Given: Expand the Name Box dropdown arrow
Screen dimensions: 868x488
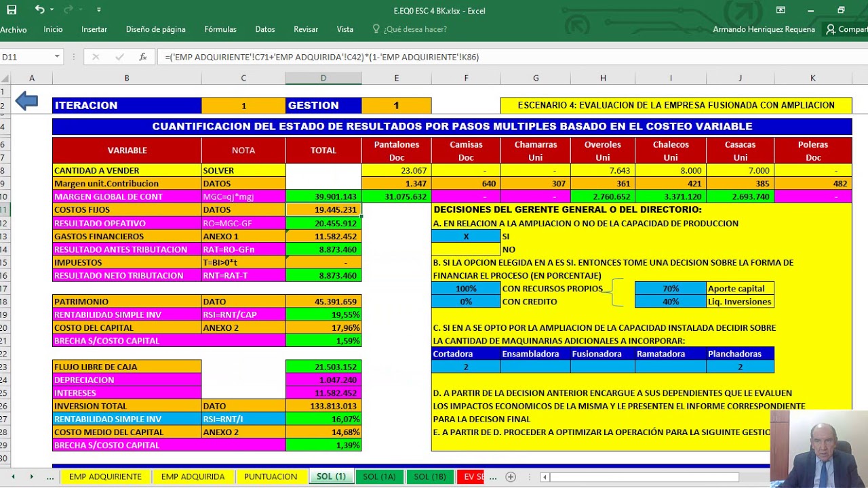Looking at the screenshot, I should [57, 57].
